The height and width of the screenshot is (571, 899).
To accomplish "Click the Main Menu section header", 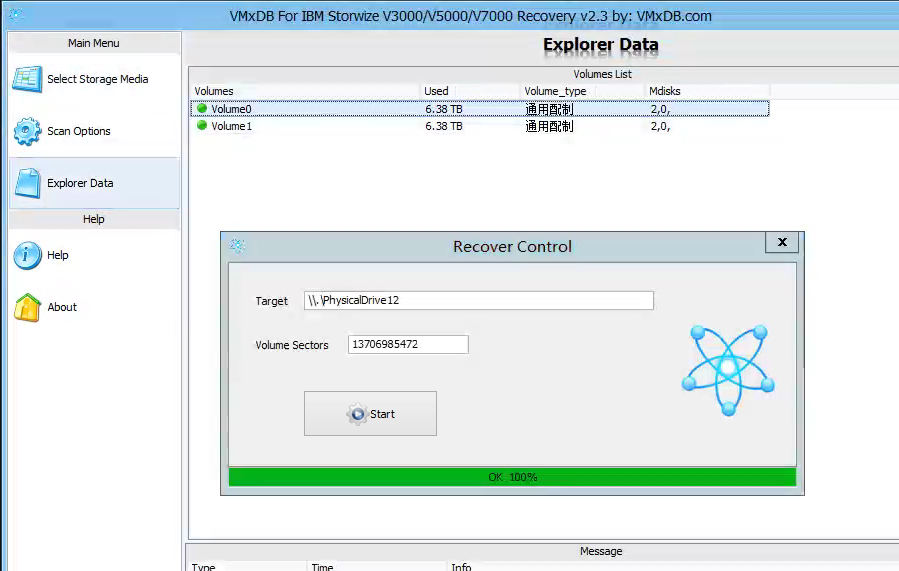I will point(94,43).
